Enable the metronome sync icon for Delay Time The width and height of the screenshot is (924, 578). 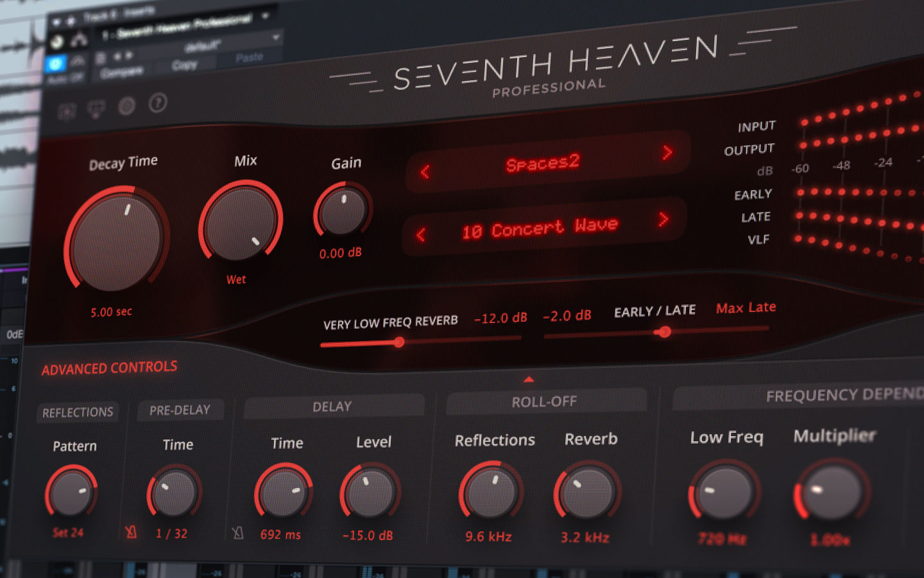pos(236,531)
